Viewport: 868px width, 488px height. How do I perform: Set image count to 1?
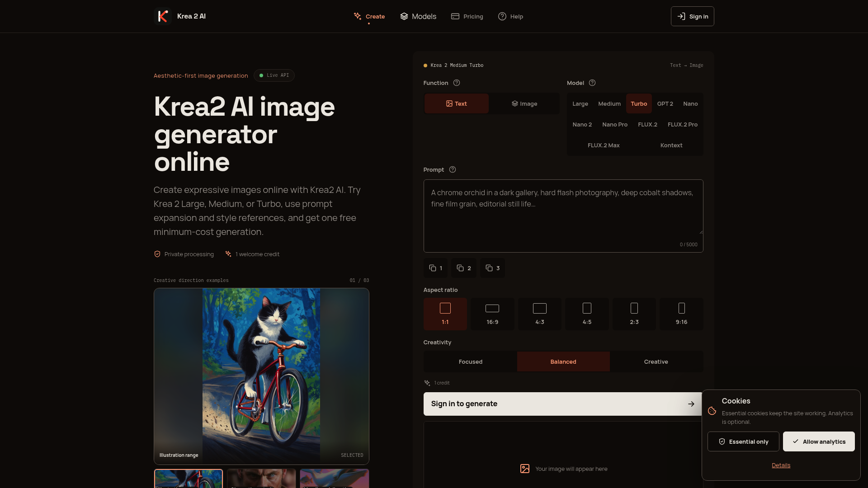[x=436, y=268]
